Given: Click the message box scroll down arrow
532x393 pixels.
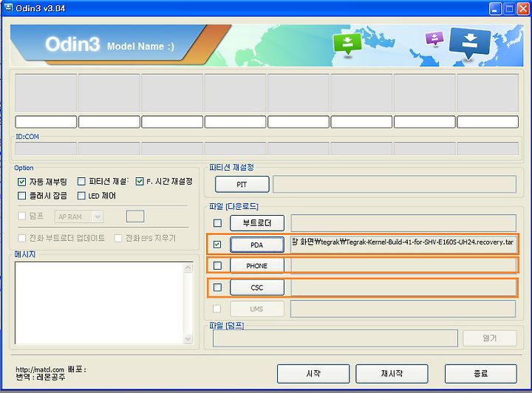Looking at the screenshot, I should pyautogui.click(x=188, y=339).
